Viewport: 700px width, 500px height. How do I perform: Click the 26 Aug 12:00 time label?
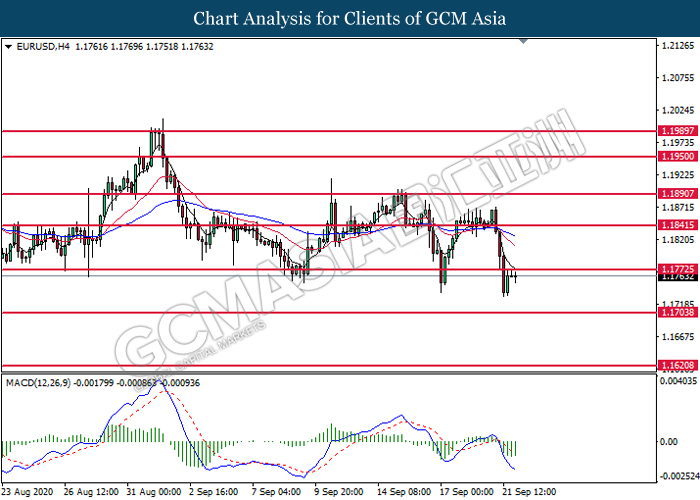pyautogui.click(x=91, y=492)
